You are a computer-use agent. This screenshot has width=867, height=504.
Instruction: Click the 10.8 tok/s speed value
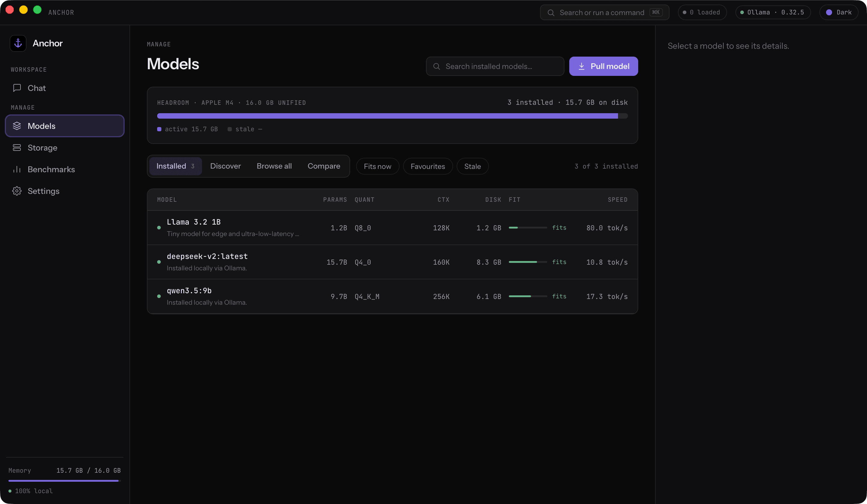click(x=607, y=263)
